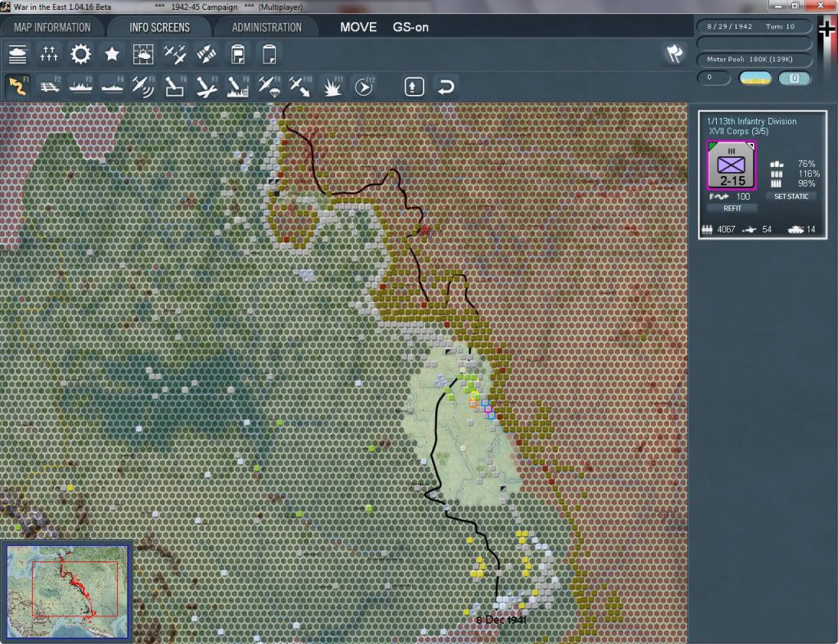The height and width of the screenshot is (644, 838).
Task: Click the 76% stat value
Action: pos(806,164)
